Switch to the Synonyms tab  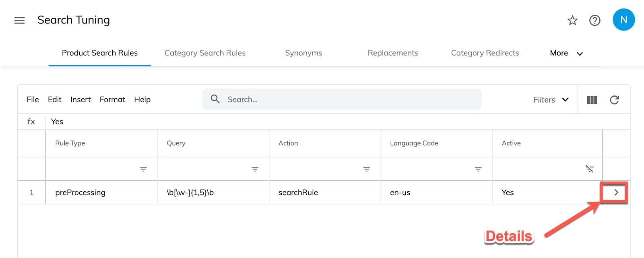[x=303, y=53]
